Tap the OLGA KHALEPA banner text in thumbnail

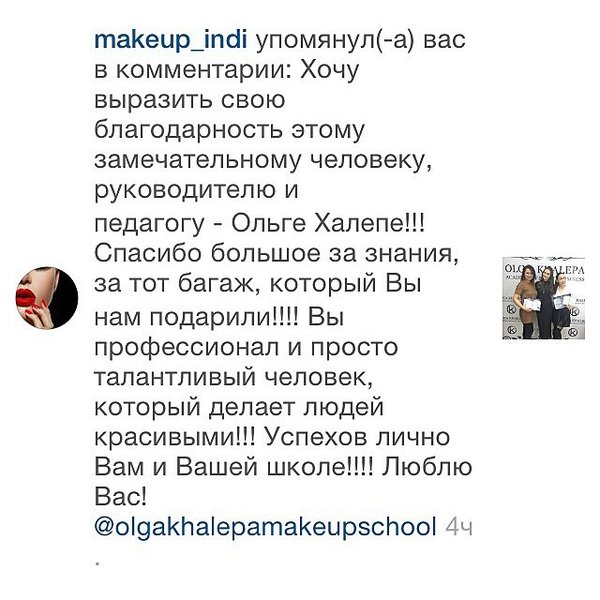click(543, 269)
